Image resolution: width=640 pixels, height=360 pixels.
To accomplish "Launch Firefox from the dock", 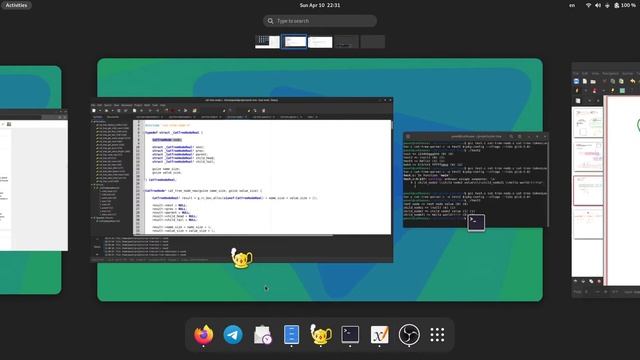I will (x=203, y=335).
